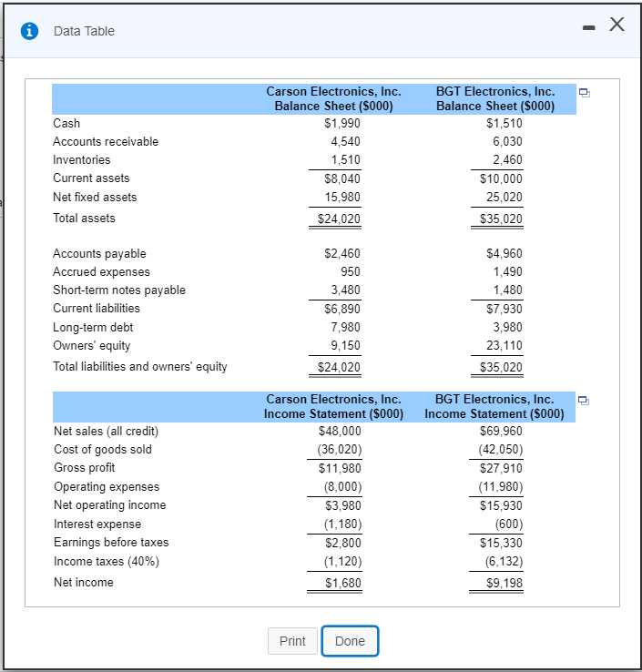
Task: Click BGT net sales $69,960
Action: click(x=501, y=431)
